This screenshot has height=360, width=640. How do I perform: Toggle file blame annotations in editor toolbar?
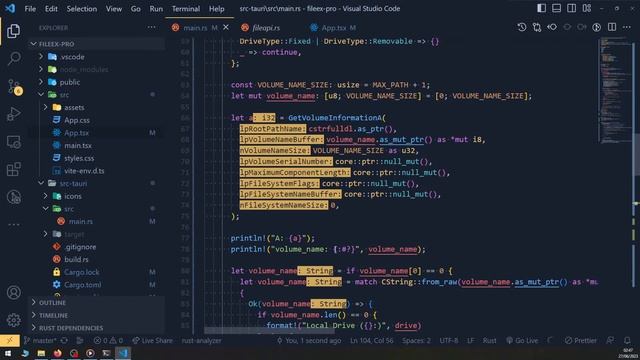pos(597,27)
